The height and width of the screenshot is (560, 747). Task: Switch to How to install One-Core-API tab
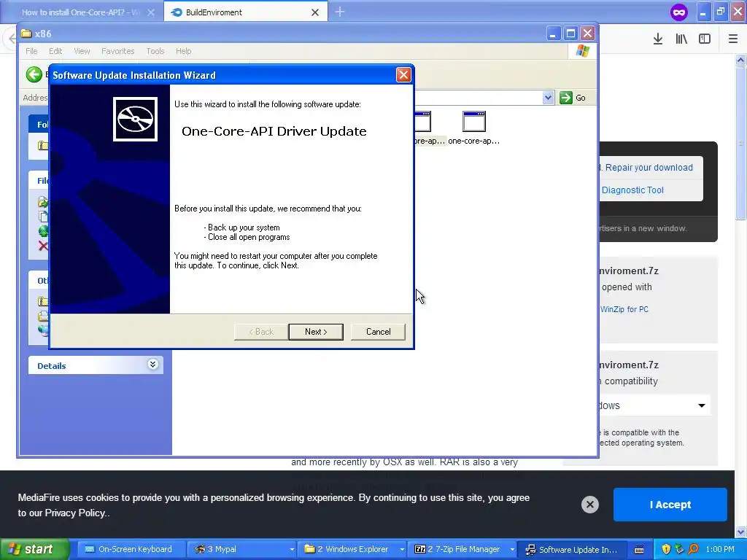81,12
